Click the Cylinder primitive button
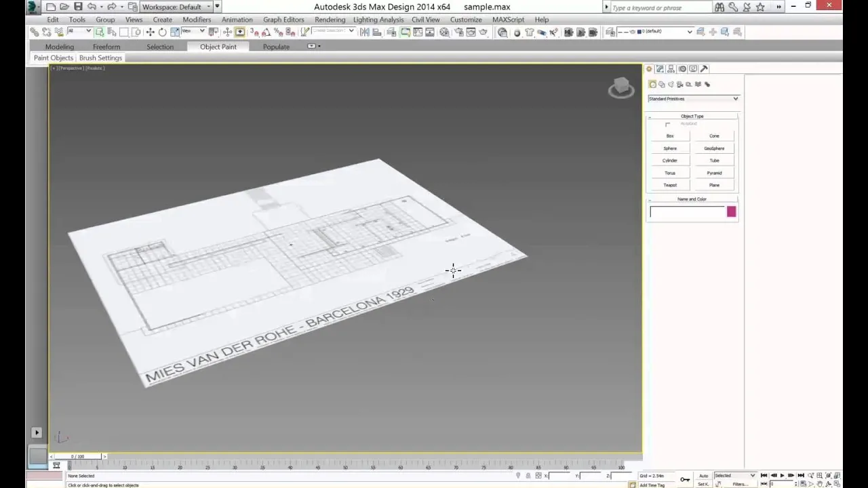The width and height of the screenshot is (868, 488). [670, 161]
